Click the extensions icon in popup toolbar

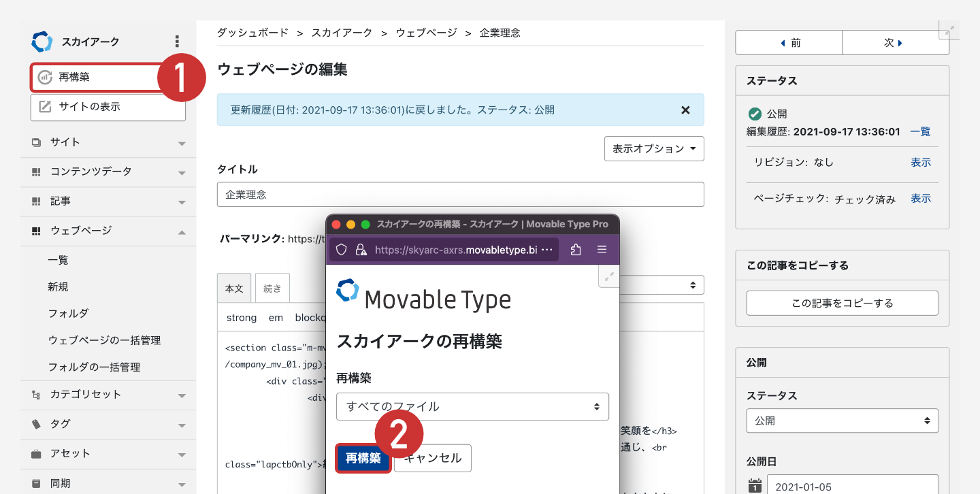[x=576, y=250]
